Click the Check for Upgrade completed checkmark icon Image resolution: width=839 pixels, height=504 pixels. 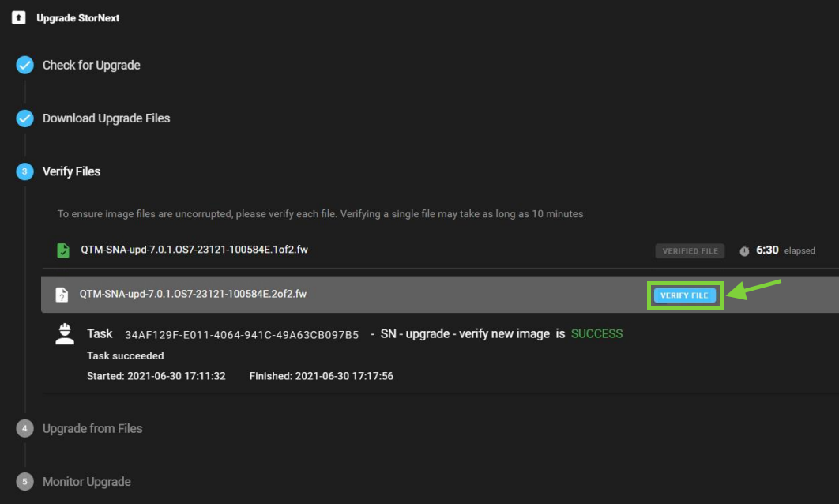pos(24,66)
